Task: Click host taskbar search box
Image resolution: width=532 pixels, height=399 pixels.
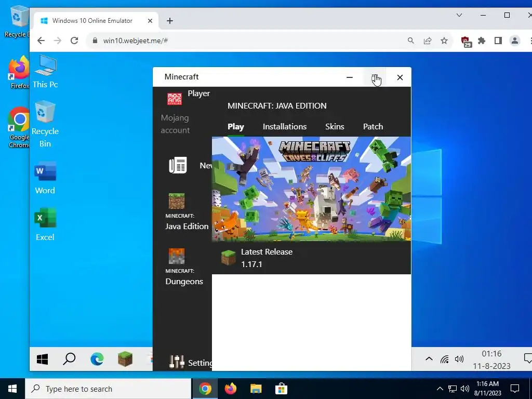Action: point(108,389)
